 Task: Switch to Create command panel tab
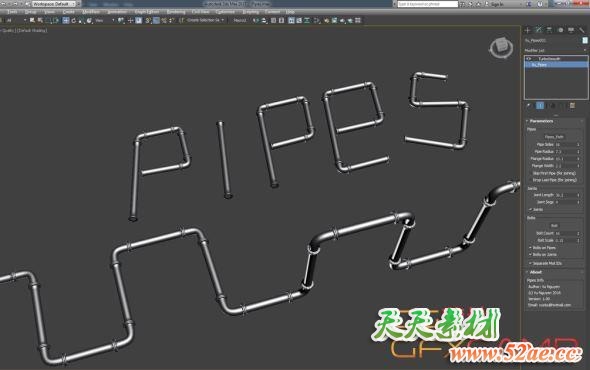pos(528,30)
